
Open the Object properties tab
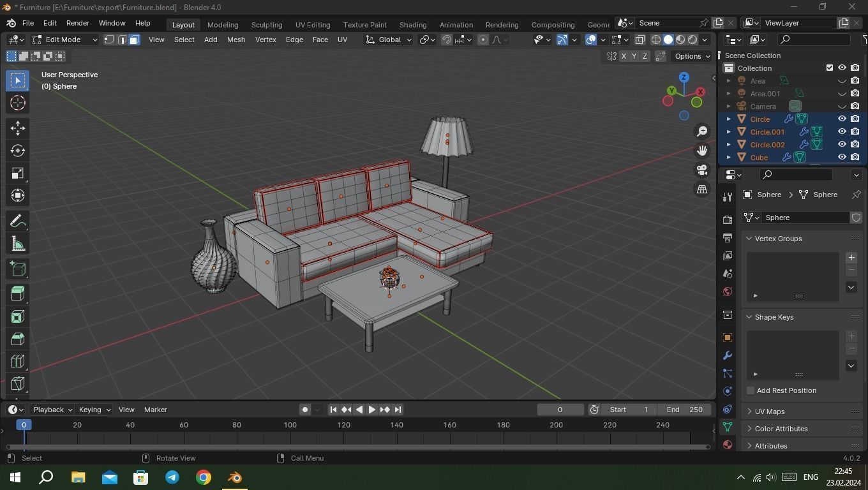(727, 338)
